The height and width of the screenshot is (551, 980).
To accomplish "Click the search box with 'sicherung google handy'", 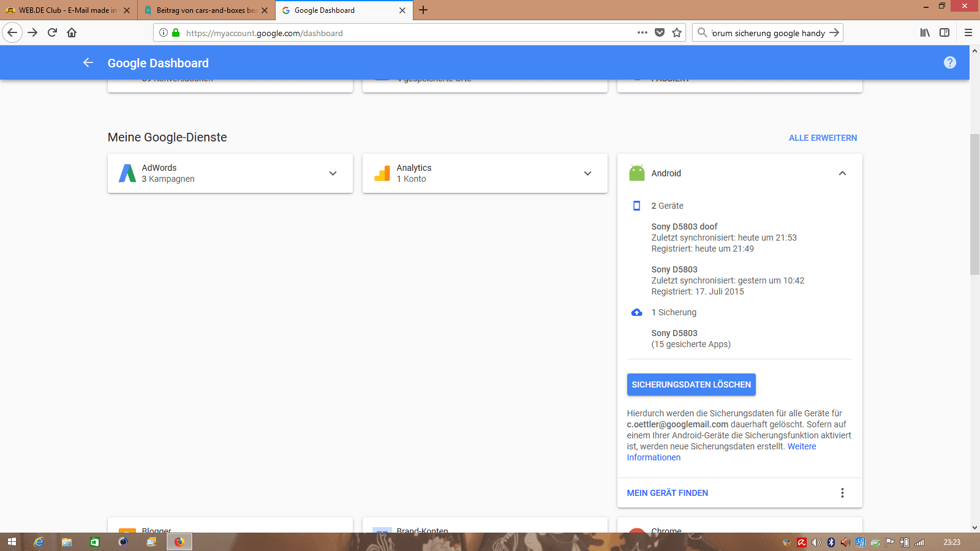I will 767,32.
